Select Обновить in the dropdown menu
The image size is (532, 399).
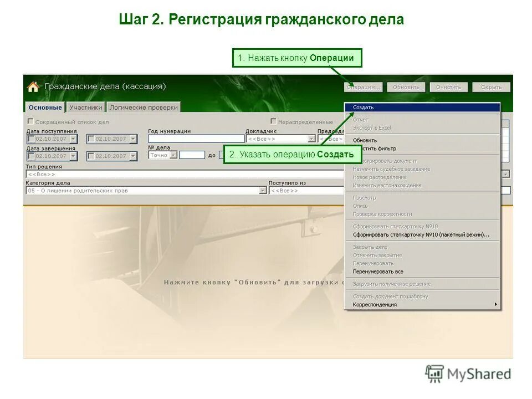pyautogui.click(x=422, y=140)
